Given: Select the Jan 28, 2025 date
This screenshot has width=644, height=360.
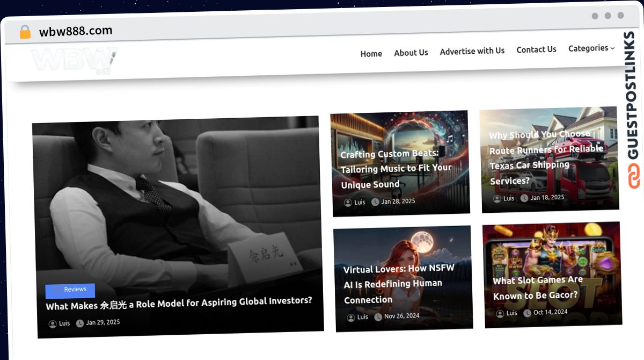Looking at the screenshot, I should 398,201.
